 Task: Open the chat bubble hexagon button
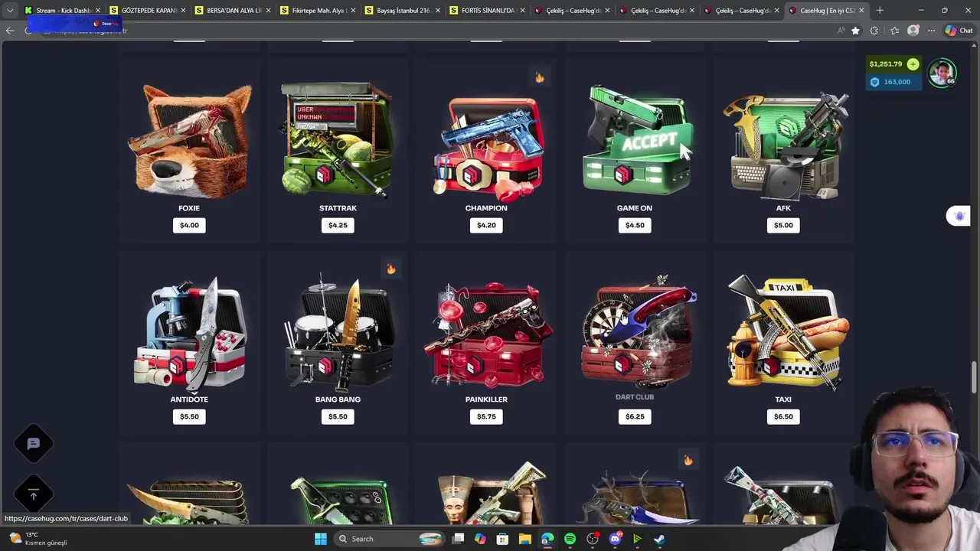[x=34, y=444]
